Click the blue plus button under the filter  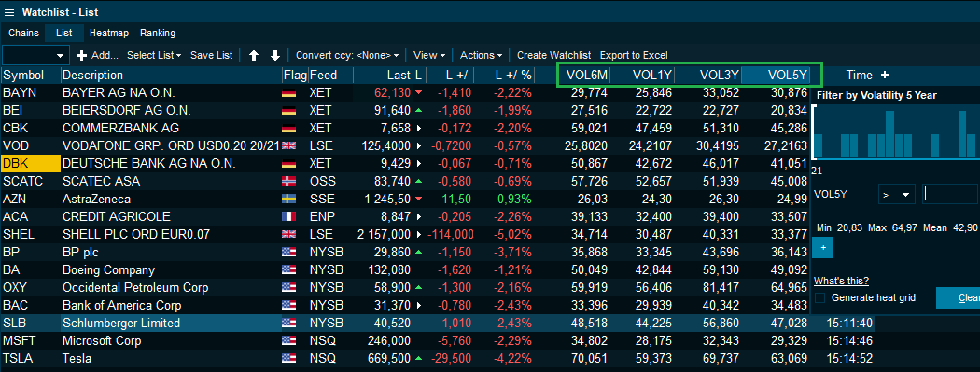click(x=822, y=247)
